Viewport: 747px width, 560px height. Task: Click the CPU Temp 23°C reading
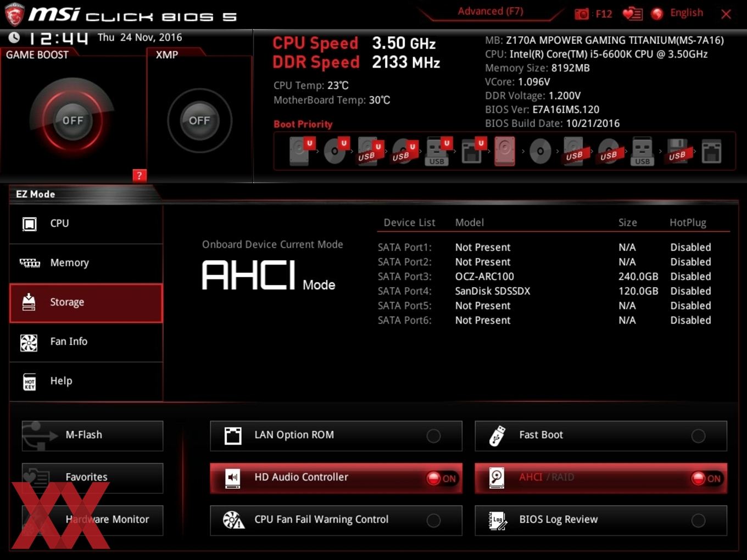(311, 86)
